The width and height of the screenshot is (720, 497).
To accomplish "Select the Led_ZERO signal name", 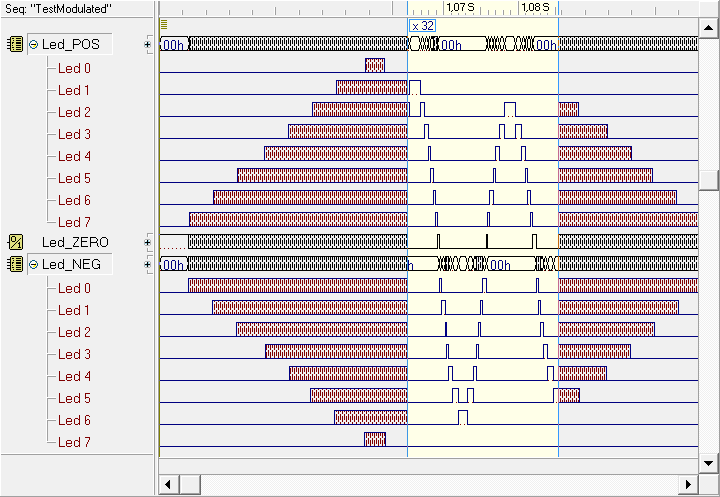I will tap(75, 242).
